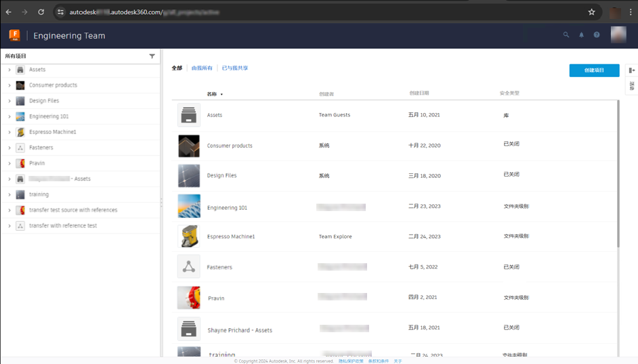
Task: Click the site info icon in address bar
Action: [61, 12]
